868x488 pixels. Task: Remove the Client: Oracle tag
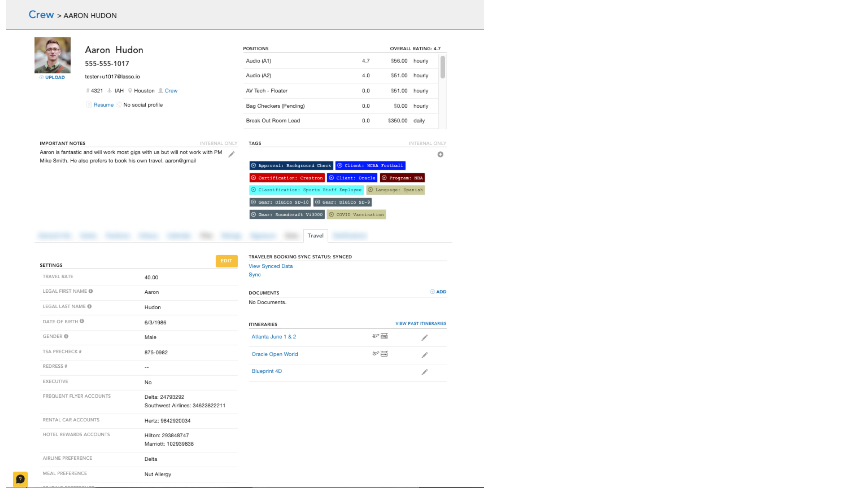[331, 178]
